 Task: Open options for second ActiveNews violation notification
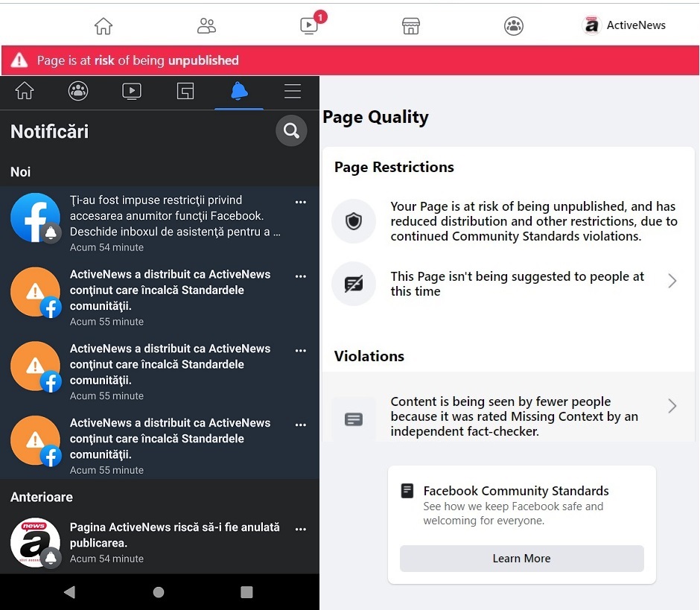tap(301, 350)
